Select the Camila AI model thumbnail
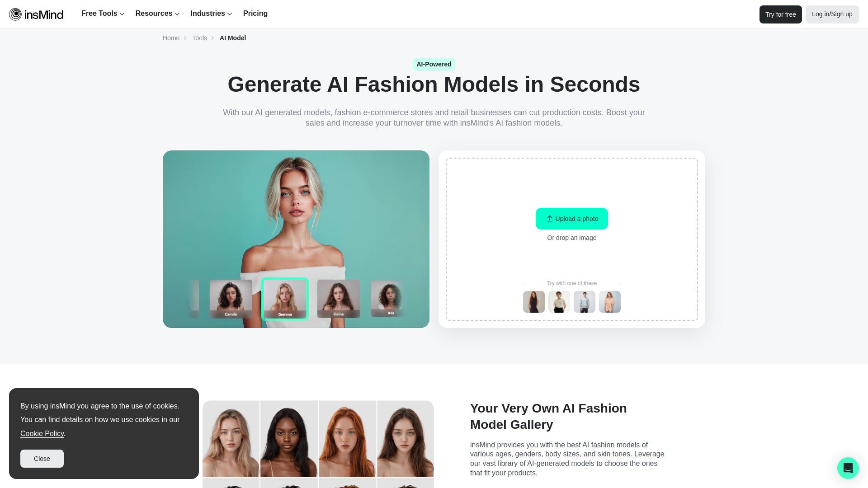 coord(231,297)
